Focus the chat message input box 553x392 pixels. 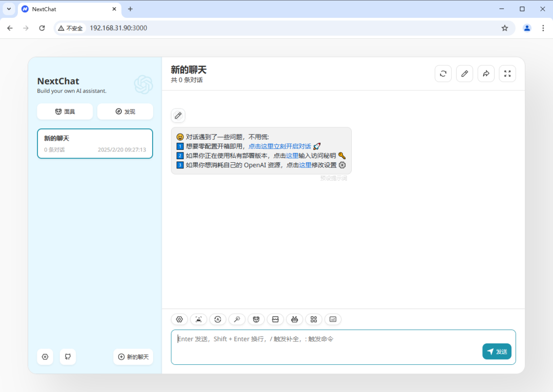point(344,347)
